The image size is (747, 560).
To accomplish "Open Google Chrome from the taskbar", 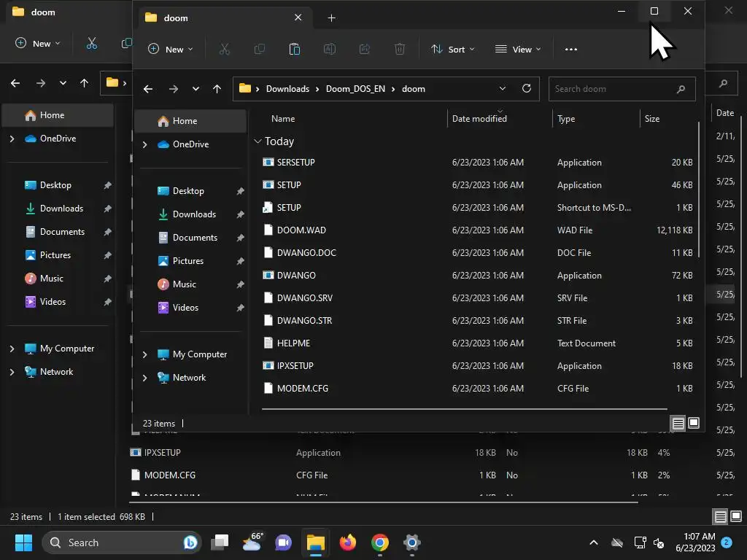I will (379, 542).
